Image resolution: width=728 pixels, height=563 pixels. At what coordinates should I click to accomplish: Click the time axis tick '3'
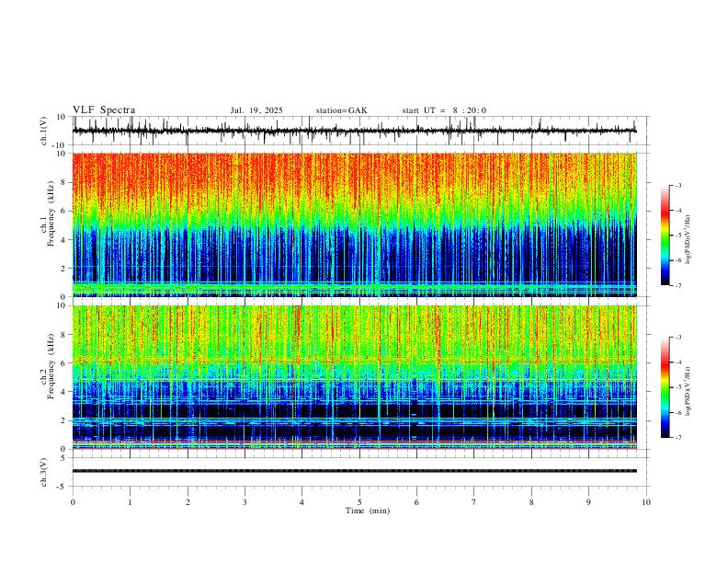point(245,502)
